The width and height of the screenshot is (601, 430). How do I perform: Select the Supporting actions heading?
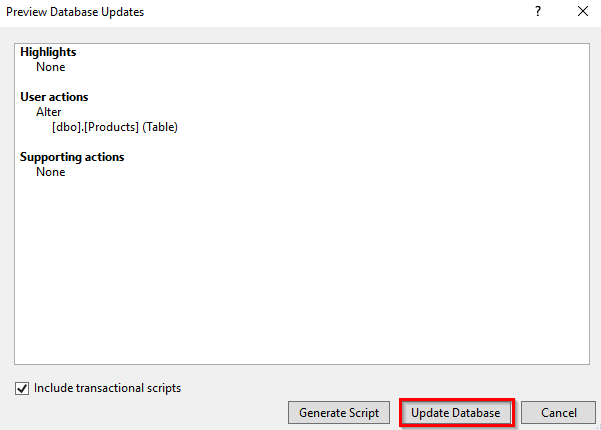(x=72, y=157)
